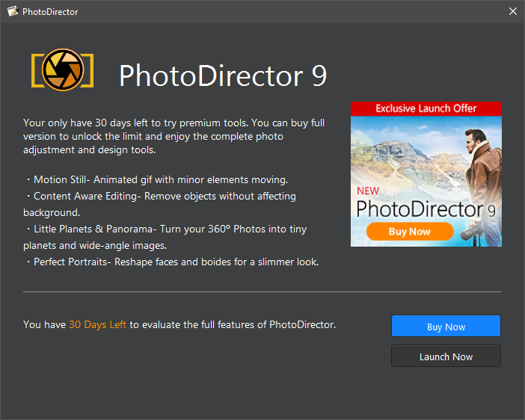Open the Exclusive Launch Offer banner header

tap(426, 108)
